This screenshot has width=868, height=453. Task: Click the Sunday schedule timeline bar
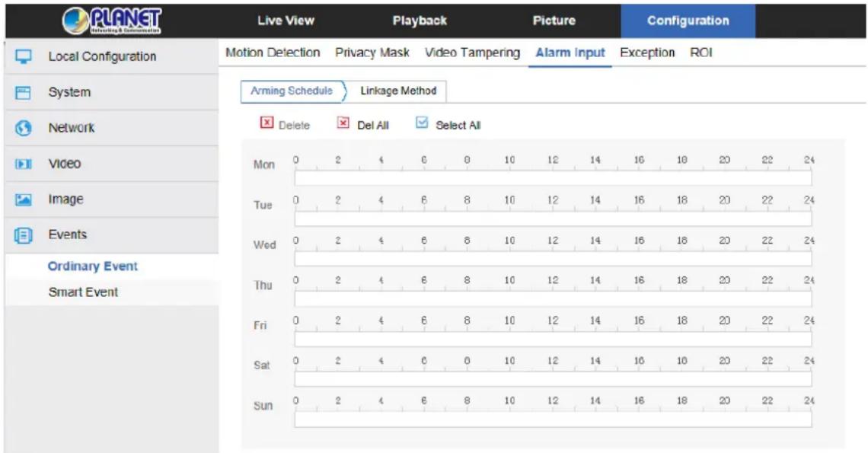click(x=553, y=420)
